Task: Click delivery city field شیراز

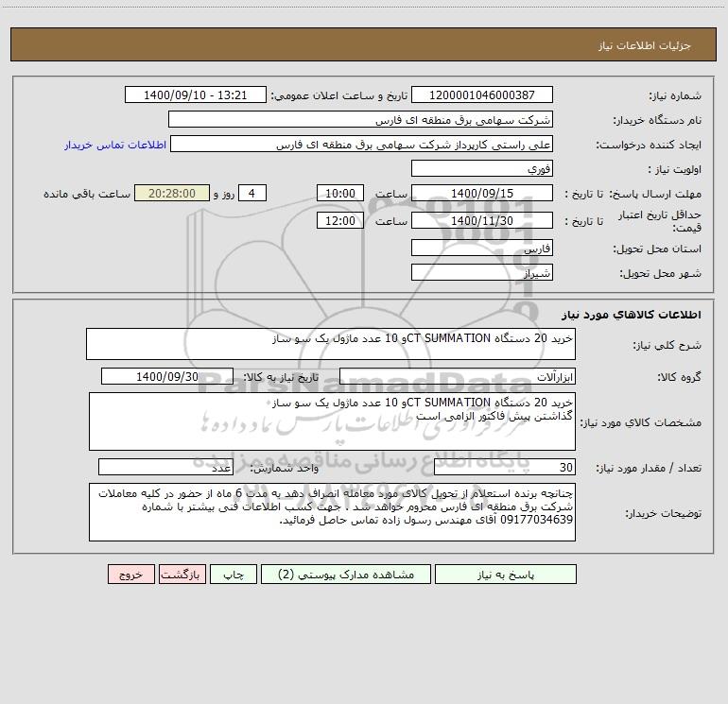Action: 482,272
